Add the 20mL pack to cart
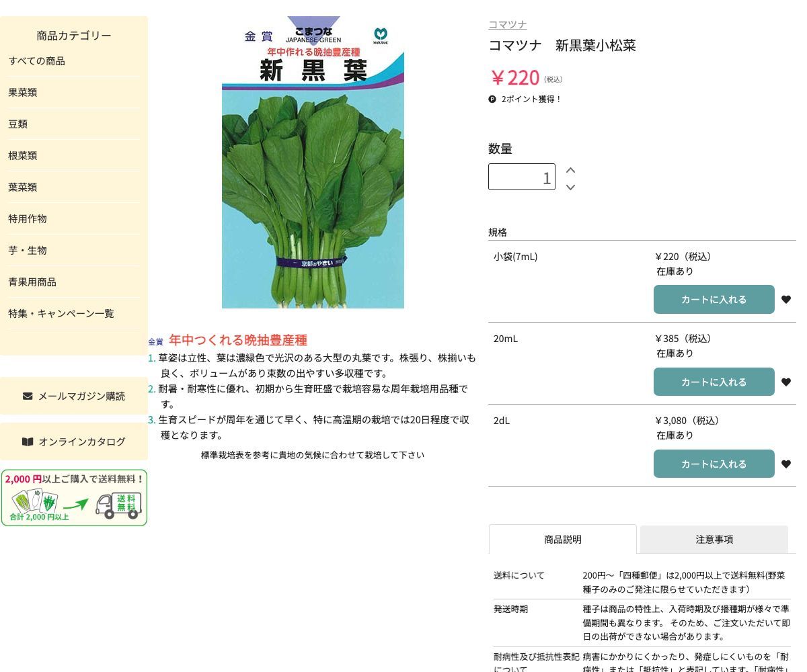The image size is (807, 672). 714,382
